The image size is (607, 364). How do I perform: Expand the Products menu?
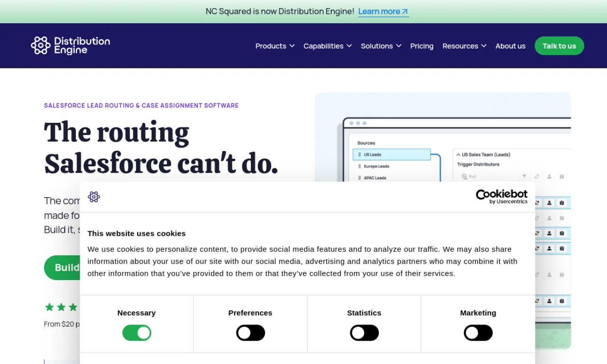(275, 46)
